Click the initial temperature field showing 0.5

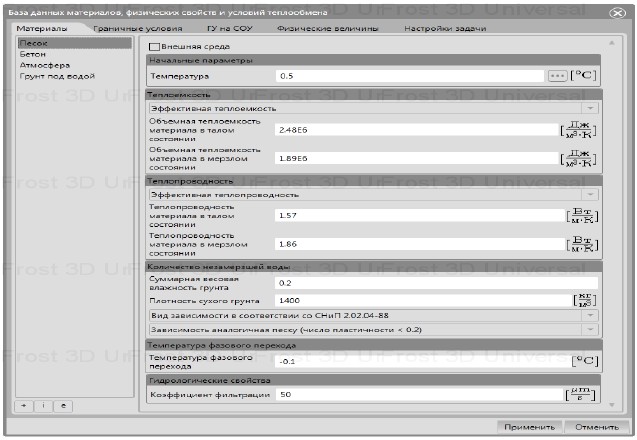click(410, 76)
